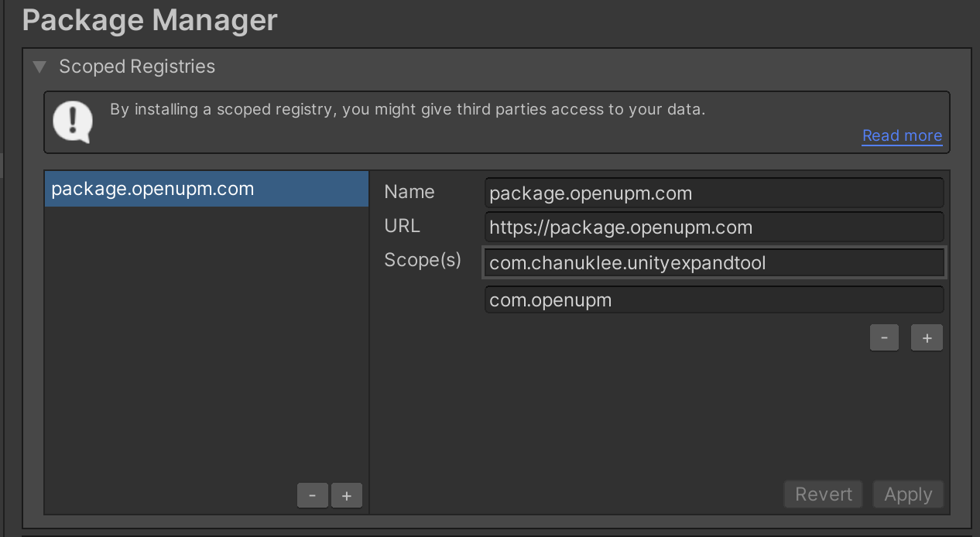The width and height of the screenshot is (980, 537).
Task: Click the Scoped Registries header label
Action: [x=137, y=67]
